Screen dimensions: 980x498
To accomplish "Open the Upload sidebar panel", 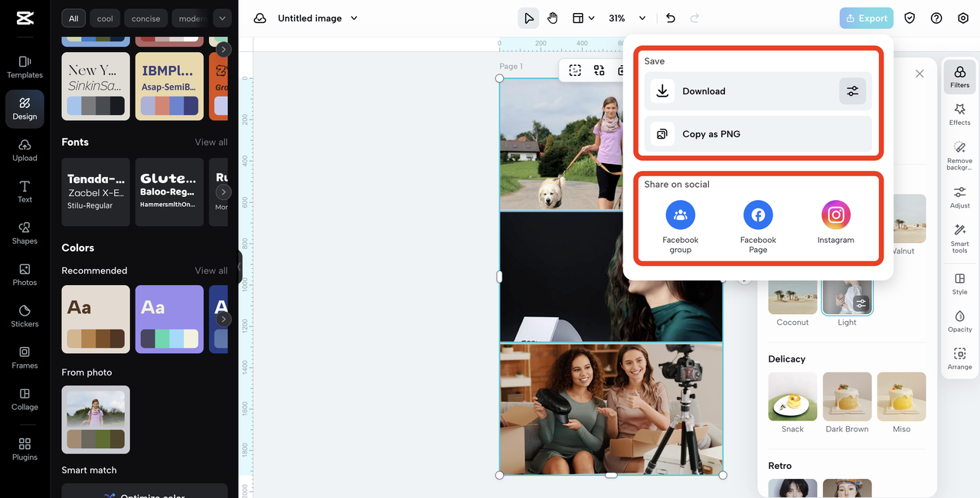I will coord(24,150).
